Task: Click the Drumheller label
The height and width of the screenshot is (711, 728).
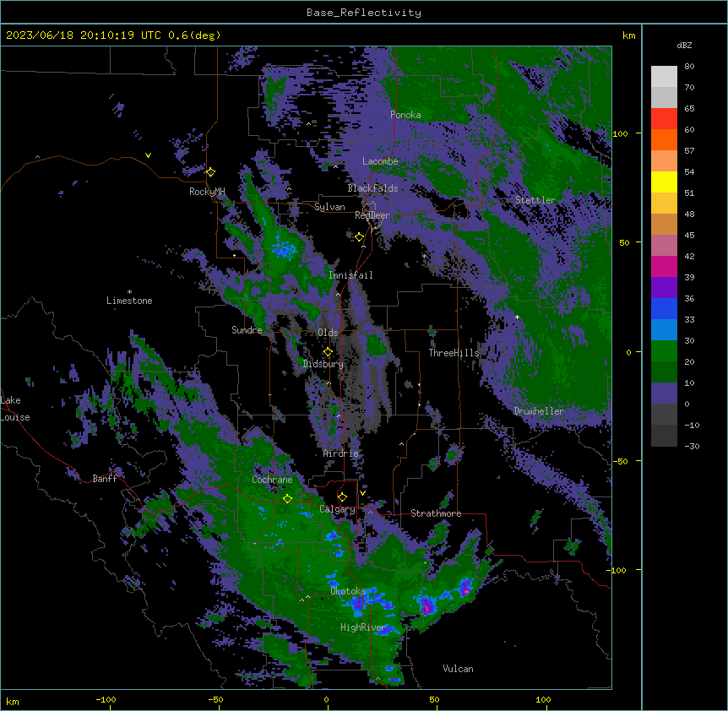Action: pyautogui.click(x=539, y=410)
